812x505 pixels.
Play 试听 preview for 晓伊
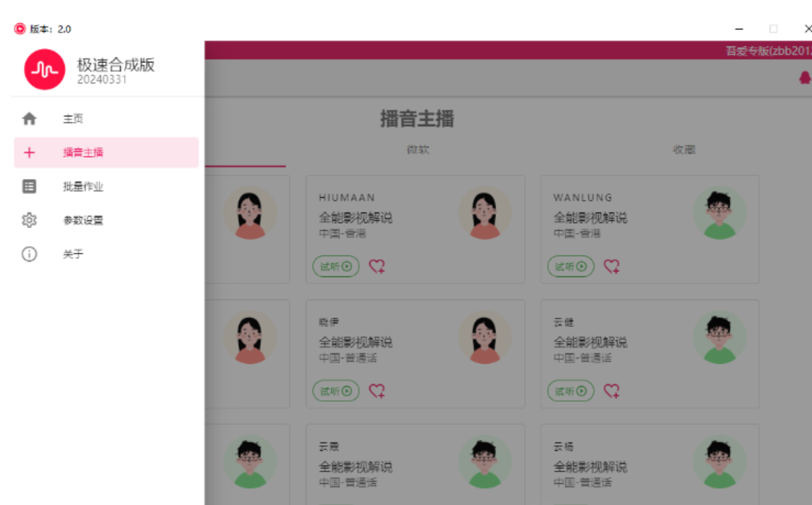(x=336, y=391)
